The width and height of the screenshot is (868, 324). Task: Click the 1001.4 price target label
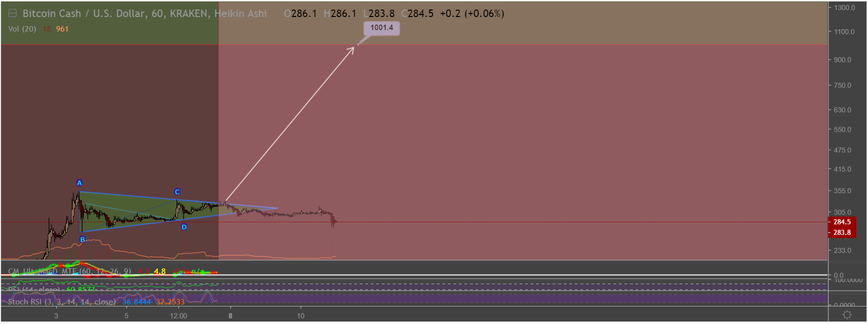pyautogui.click(x=382, y=28)
